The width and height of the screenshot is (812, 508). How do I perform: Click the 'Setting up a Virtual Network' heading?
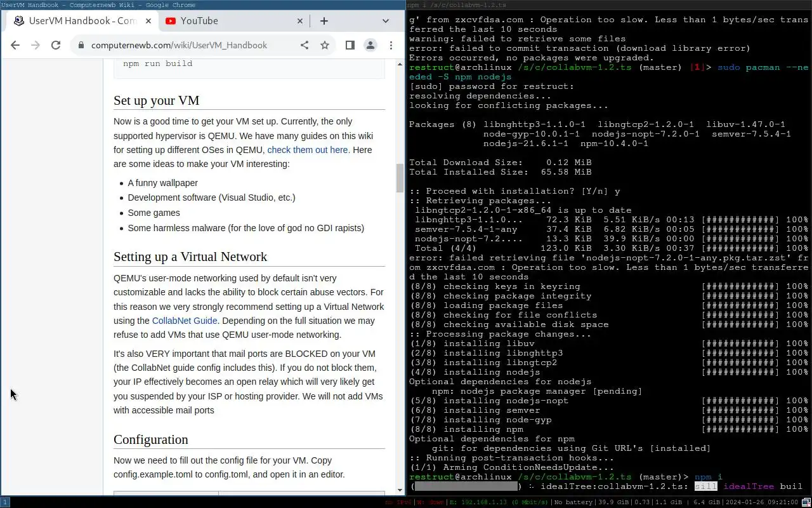(x=190, y=257)
